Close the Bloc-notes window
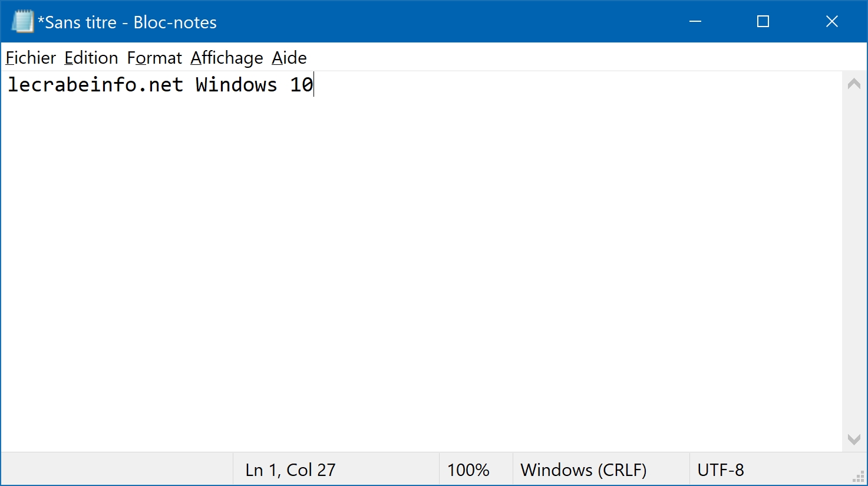The width and height of the screenshot is (868, 486). click(x=832, y=22)
